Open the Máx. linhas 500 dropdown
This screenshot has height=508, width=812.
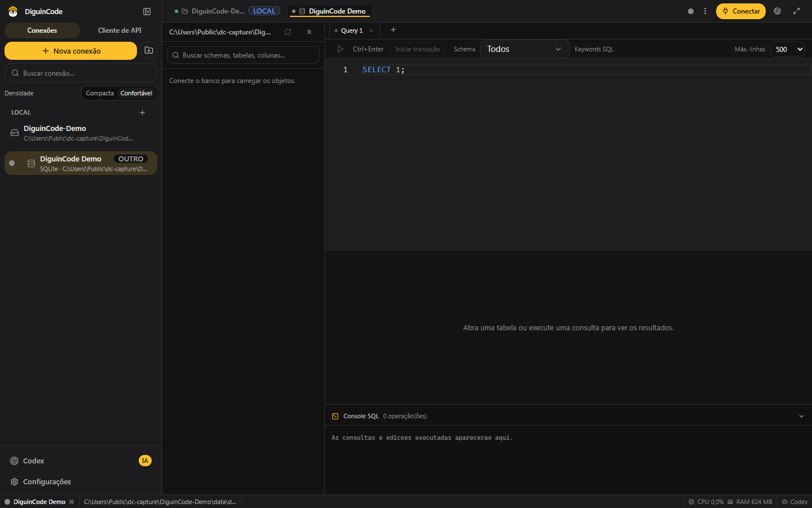(787, 49)
